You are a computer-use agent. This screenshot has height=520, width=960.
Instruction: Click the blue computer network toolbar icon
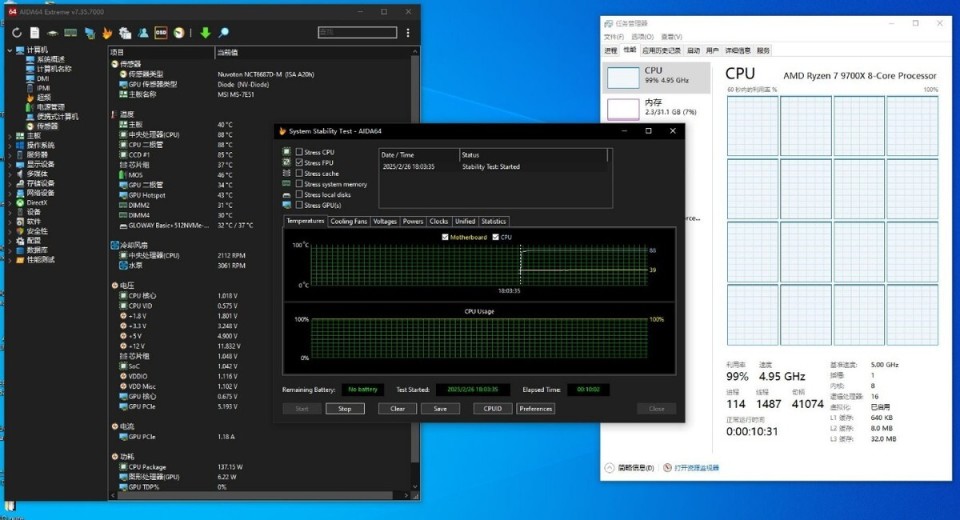89,33
